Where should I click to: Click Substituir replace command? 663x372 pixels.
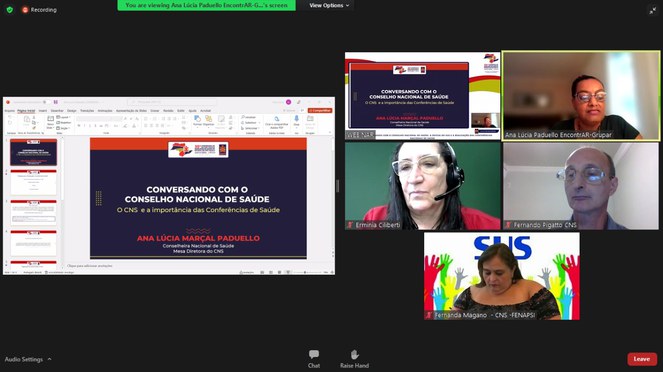[250, 123]
